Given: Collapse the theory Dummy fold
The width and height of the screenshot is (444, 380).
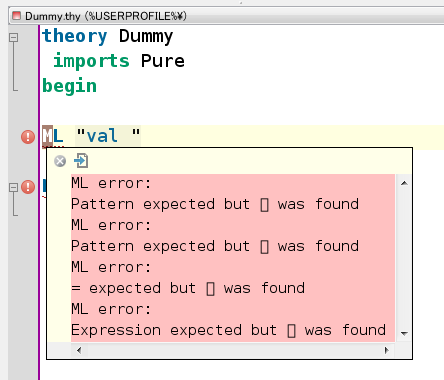Looking at the screenshot, I should [13, 37].
